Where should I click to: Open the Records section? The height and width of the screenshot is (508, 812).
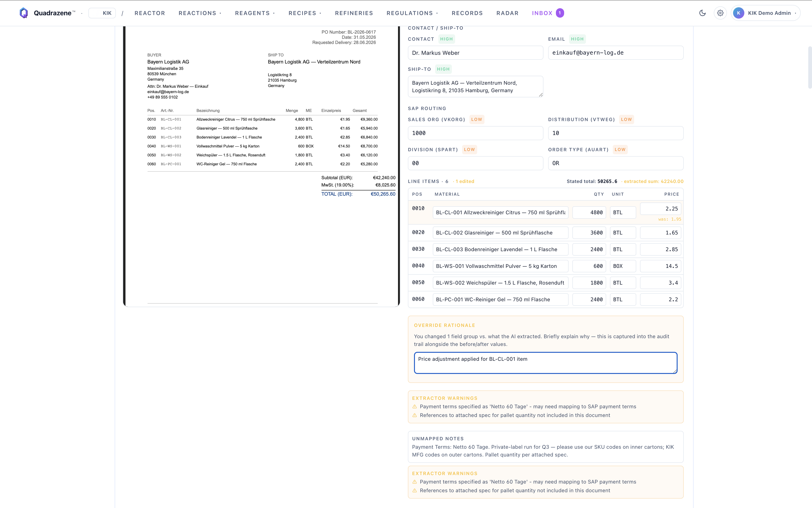coord(467,13)
